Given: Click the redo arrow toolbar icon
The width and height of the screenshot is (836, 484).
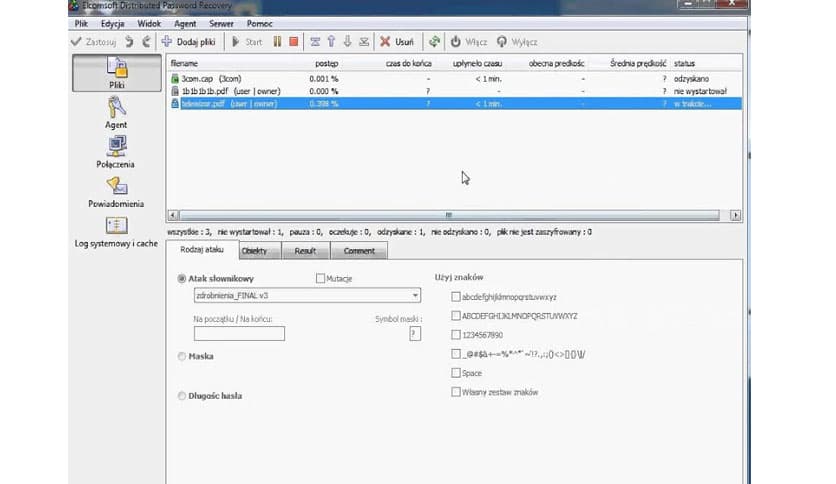Looking at the screenshot, I should [146, 42].
